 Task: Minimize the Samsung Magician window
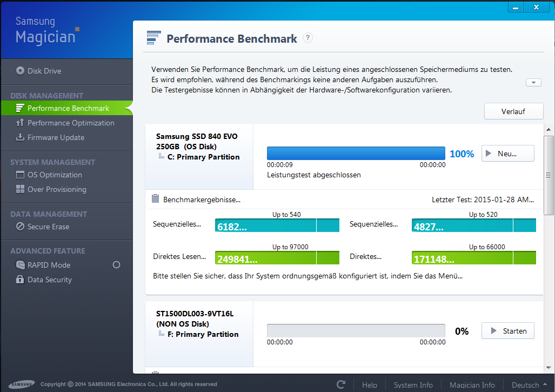[x=516, y=7]
